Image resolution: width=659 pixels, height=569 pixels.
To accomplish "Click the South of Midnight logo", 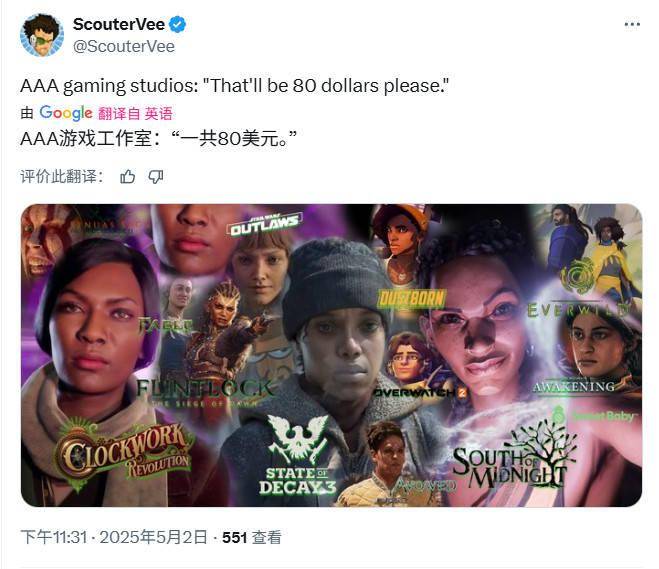I will click(x=515, y=461).
